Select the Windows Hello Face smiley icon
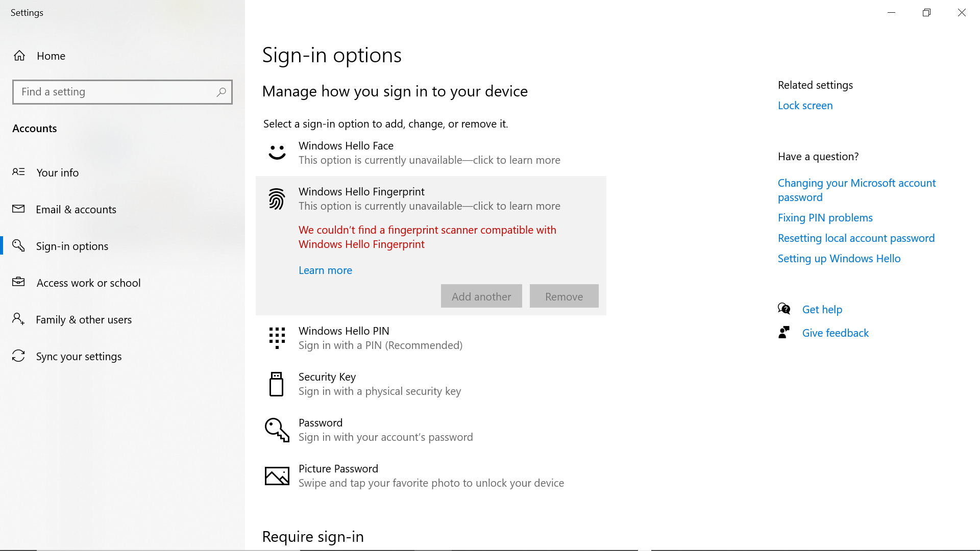 tap(277, 153)
